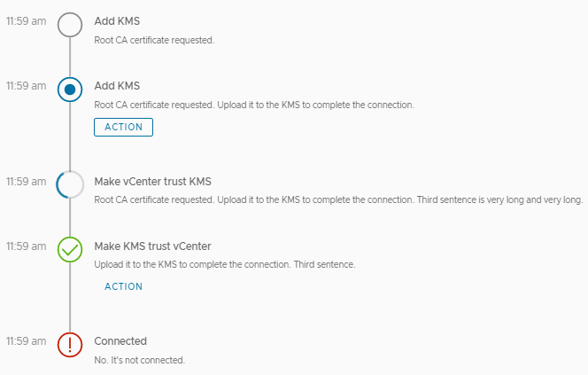Screen dimensions: 588x375
Task: Click the current step icon with filled dot
Action: 70,89
